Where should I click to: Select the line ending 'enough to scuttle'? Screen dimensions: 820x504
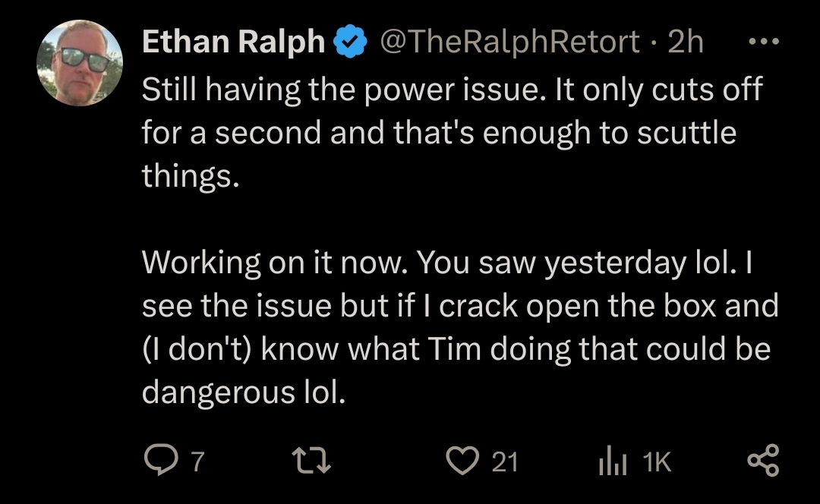[440, 133]
